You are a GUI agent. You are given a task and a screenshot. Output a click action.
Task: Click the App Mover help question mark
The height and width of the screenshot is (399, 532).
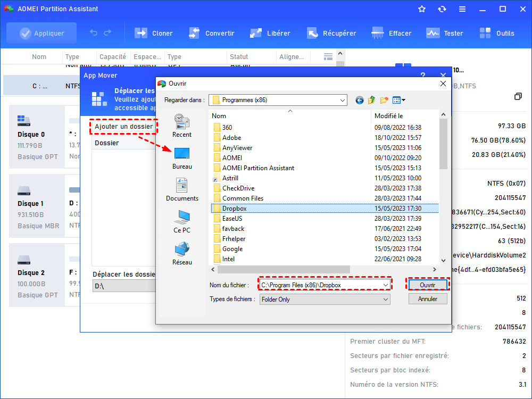423,75
